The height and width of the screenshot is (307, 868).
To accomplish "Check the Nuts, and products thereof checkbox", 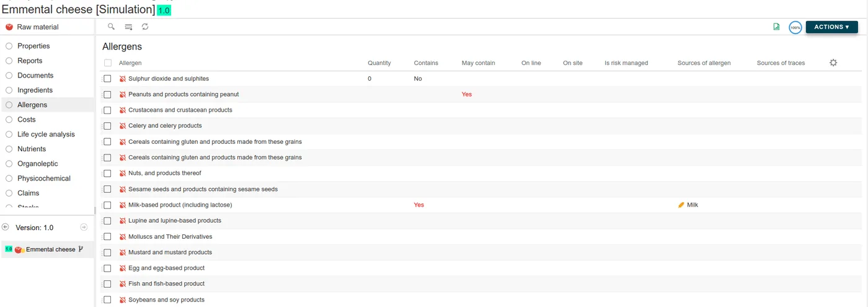I will (x=107, y=173).
